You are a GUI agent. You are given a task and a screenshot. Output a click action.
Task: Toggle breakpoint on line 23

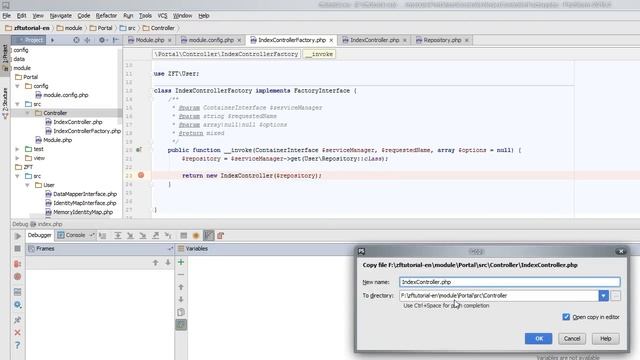(141, 175)
